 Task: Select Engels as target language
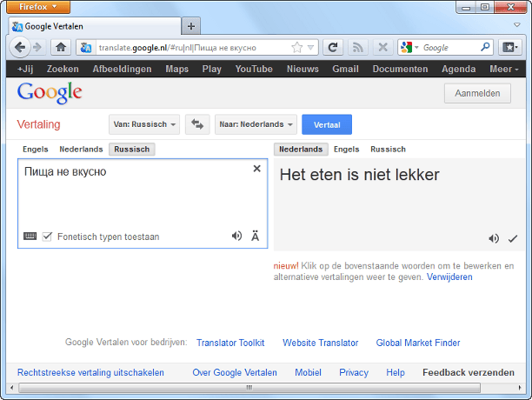(x=347, y=150)
